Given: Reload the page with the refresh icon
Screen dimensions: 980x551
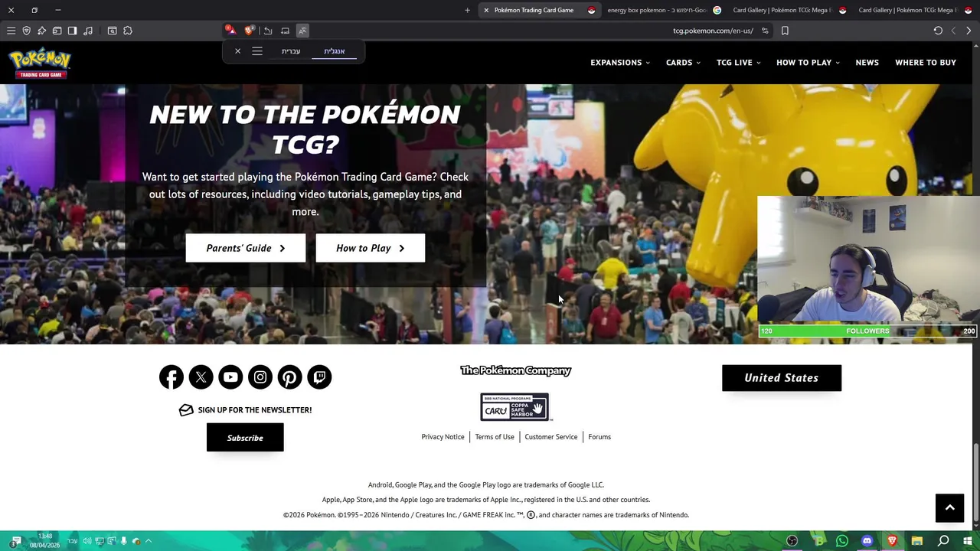Looking at the screenshot, I should pyautogui.click(x=938, y=31).
